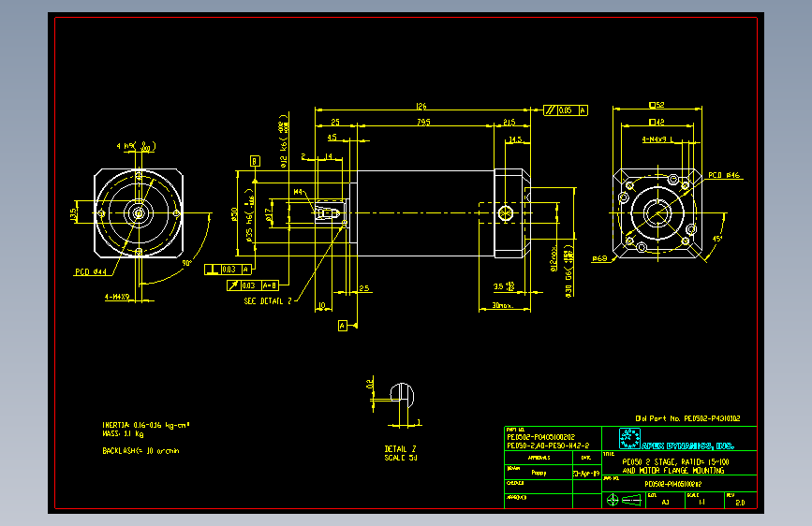This screenshot has width=812, height=526.
Task: Click the cyan Apex Dynamics company name
Action: coord(687,446)
